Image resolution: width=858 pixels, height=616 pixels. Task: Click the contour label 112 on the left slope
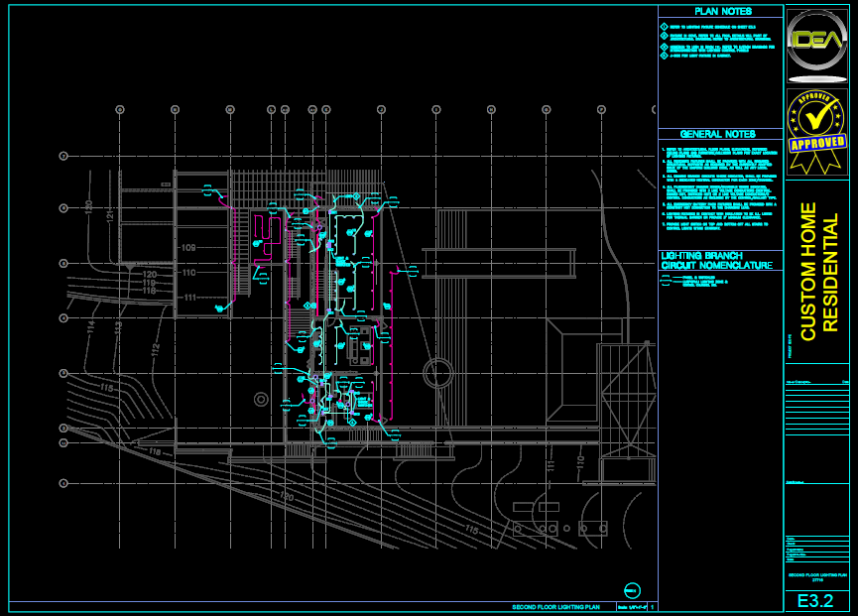[x=156, y=348]
